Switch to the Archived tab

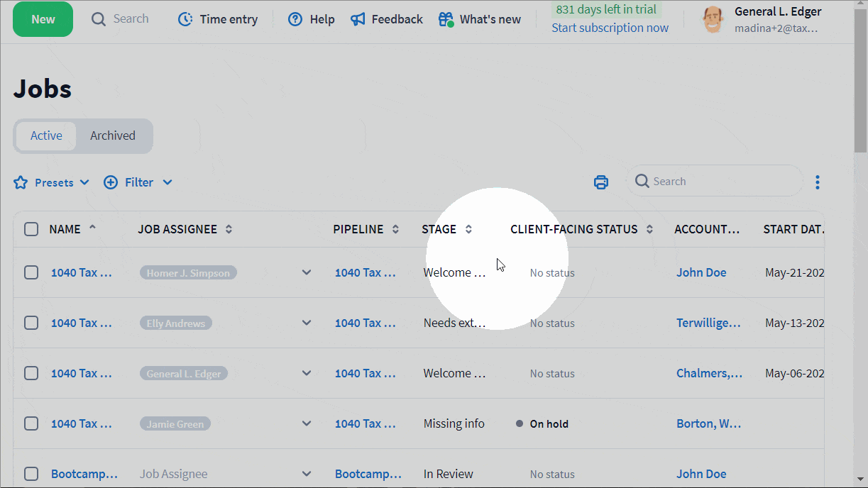113,135
